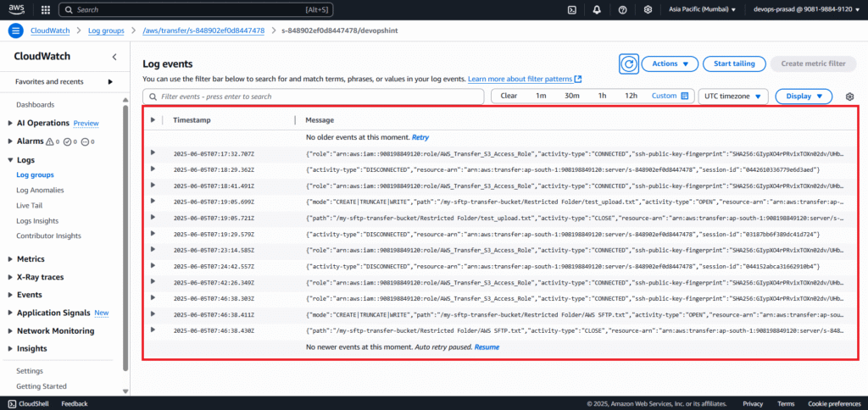The image size is (868, 410).
Task: Click the external link icon after filter patterns
Action: 578,79
